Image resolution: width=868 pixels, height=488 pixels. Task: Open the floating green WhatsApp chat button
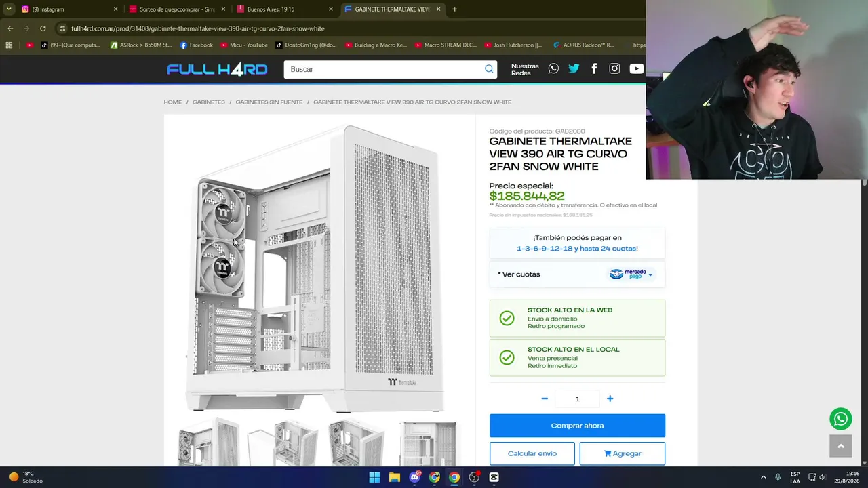click(x=841, y=419)
